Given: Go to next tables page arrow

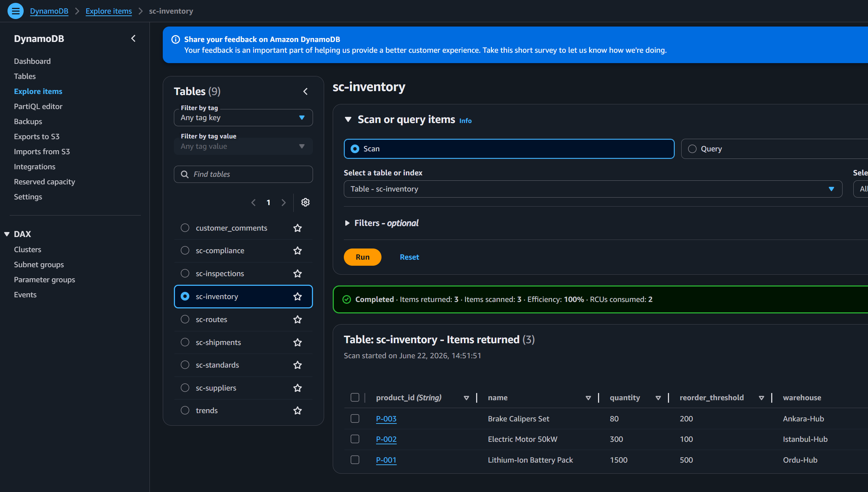Looking at the screenshot, I should [284, 203].
